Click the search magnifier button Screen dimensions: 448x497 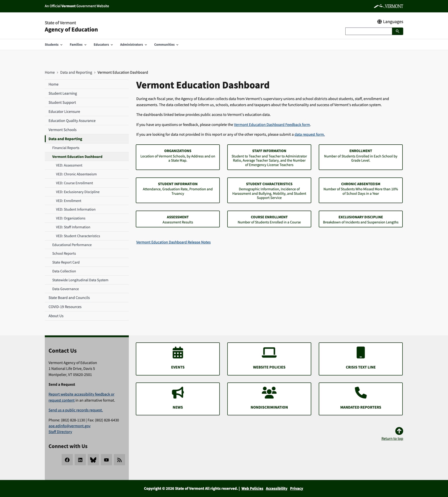coord(398,31)
